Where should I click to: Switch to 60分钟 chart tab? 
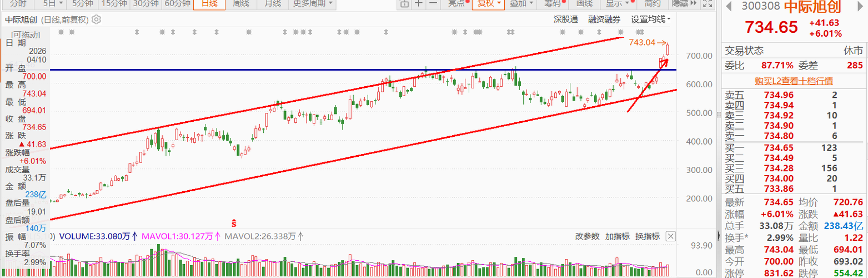point(177,3)
